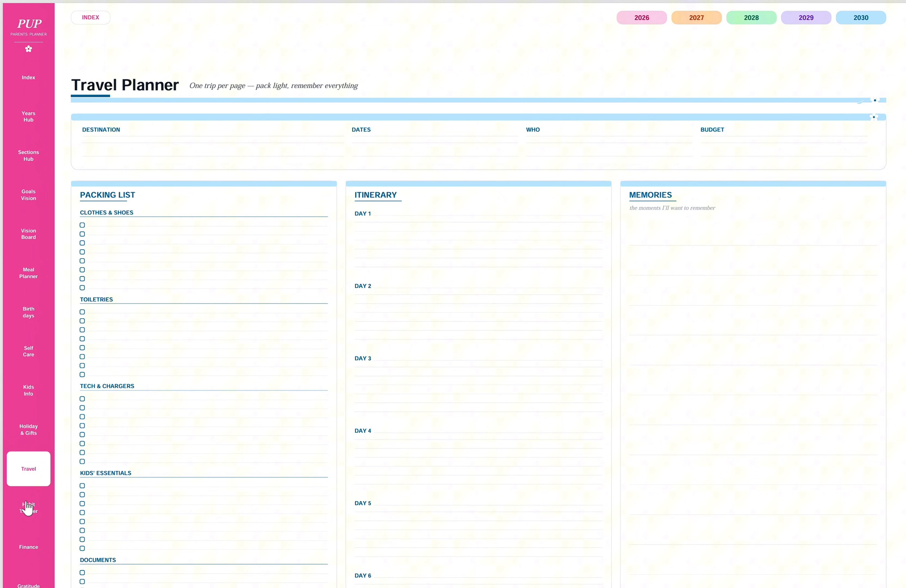Open the Self Care section
Image resolution: width=906 pixels, height=588 pixels.
pos(29,351)
